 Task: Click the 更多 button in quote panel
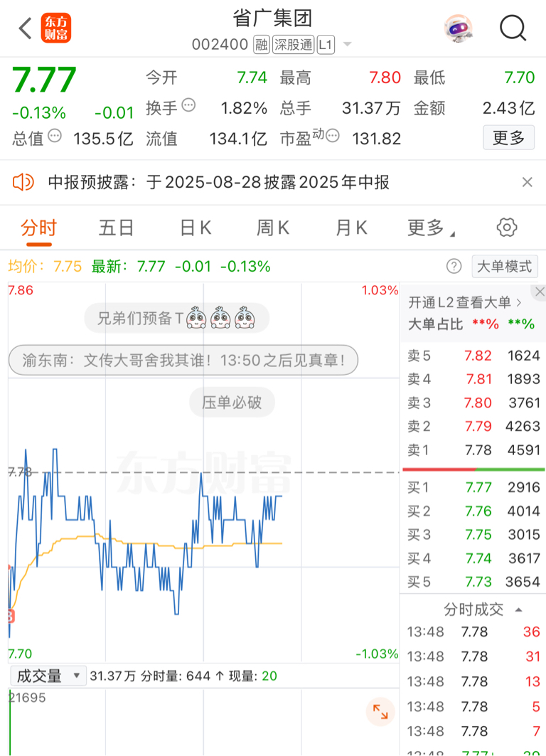(x=509, y=138)
